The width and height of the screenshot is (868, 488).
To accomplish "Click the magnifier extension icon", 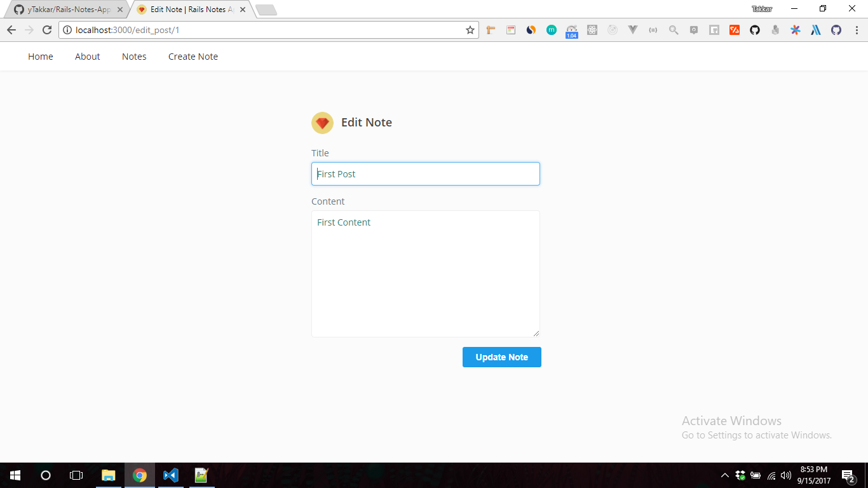I will pos(674,30).
